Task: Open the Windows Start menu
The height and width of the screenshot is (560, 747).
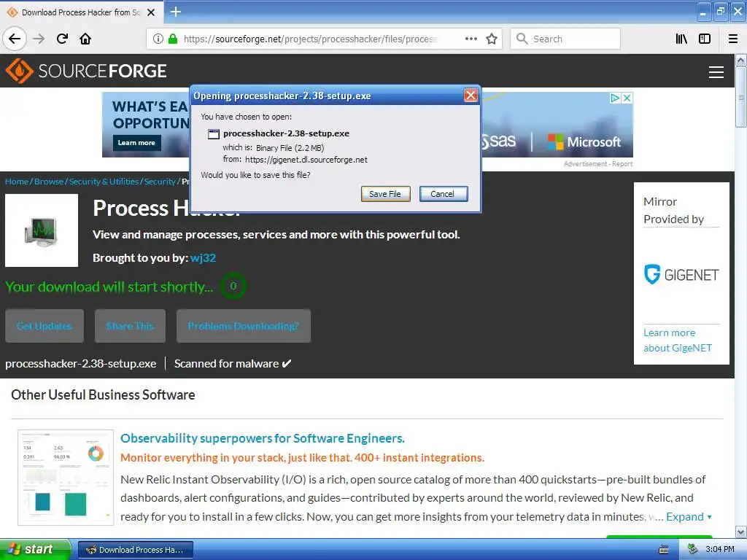Action: tap(35, 550)
